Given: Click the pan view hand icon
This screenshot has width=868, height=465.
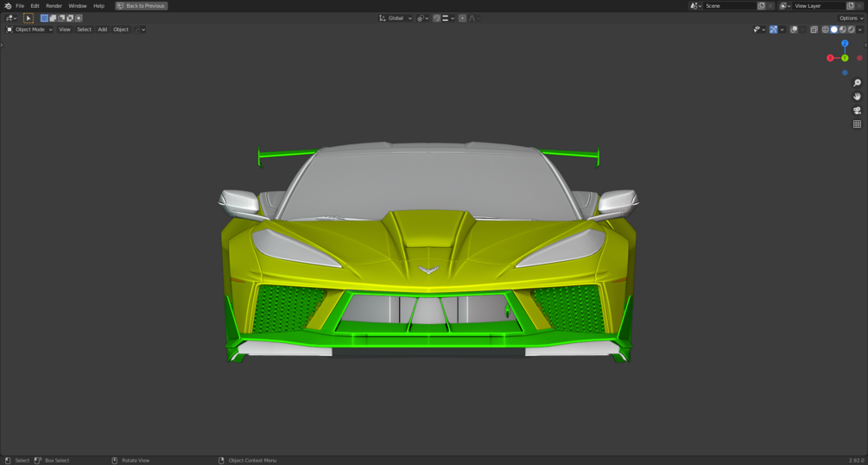Looking at the screenshot, I should 857,97.
